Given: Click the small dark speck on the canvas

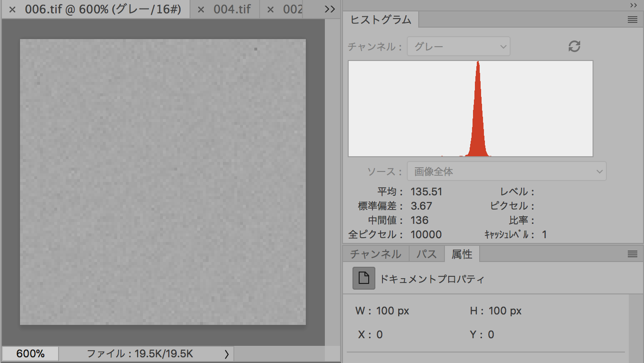Looking at the screenshot, I should [256, 49].
